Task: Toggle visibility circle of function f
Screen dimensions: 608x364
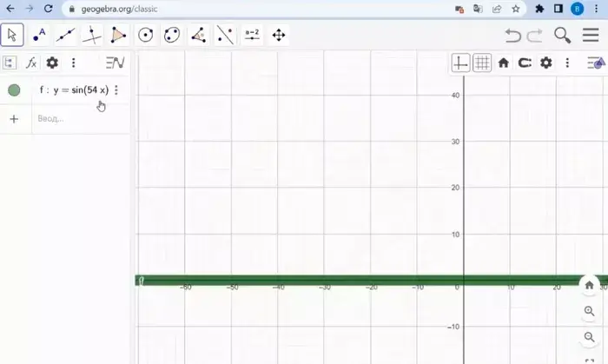Action: (14, 90)
